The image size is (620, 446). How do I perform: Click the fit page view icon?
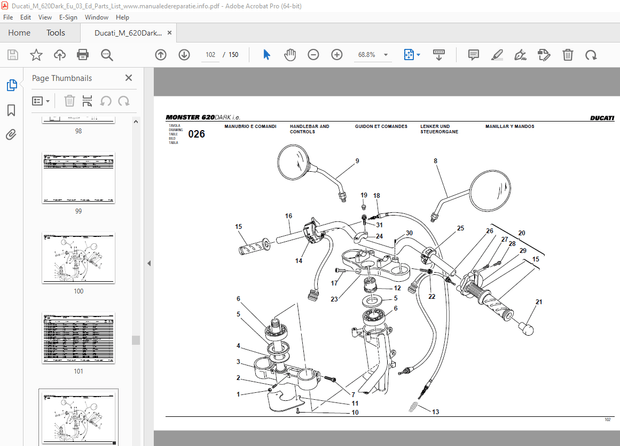[x=408, y=55]
